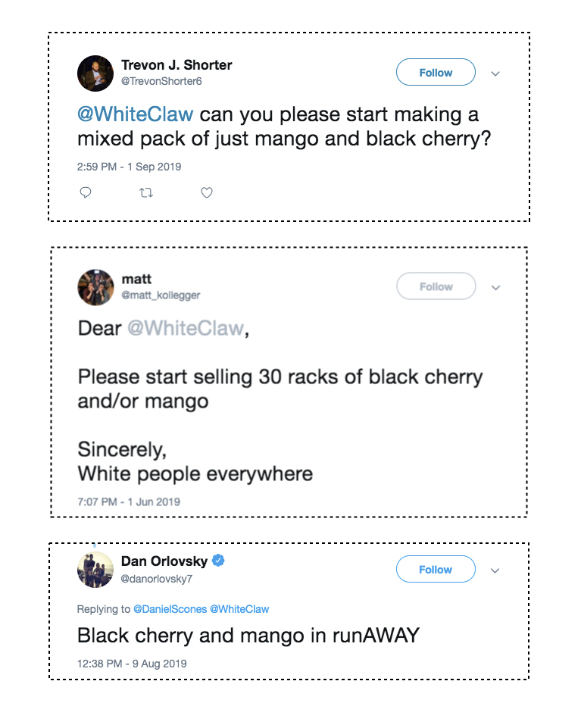Screen dimensions: 581x728
Task: Open Trevon J. Shorter's profile picture
Action: (x=95, y=73)
